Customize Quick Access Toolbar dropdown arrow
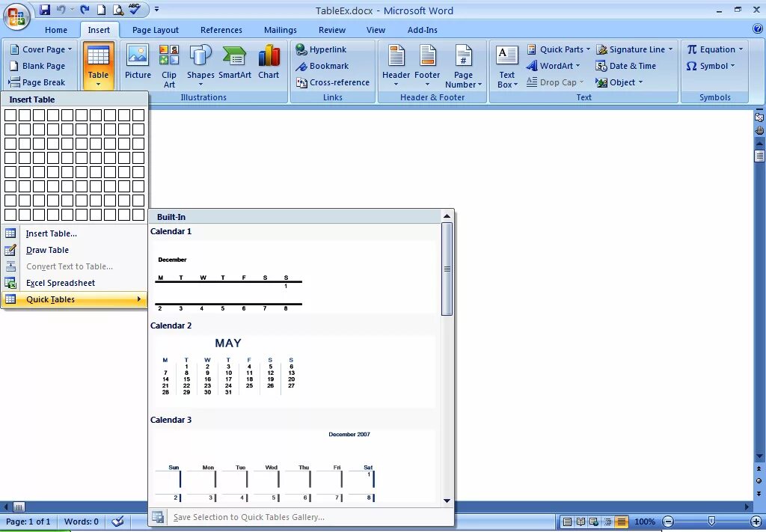Viewport: 766px width, 532px height. (x=156, y=9)
